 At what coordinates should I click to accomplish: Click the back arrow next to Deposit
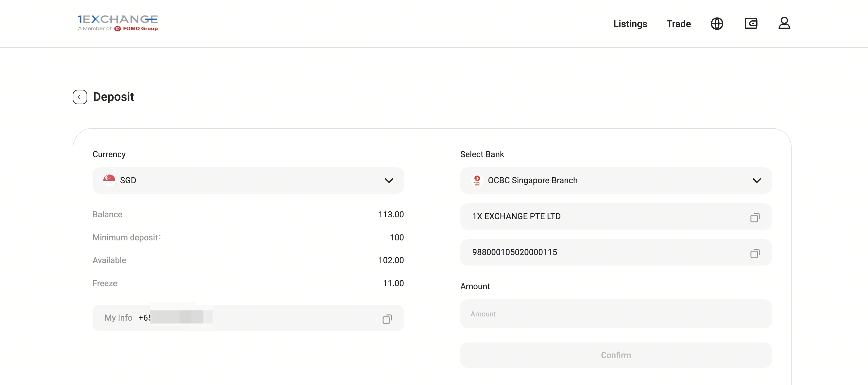(x=80, y=97)
